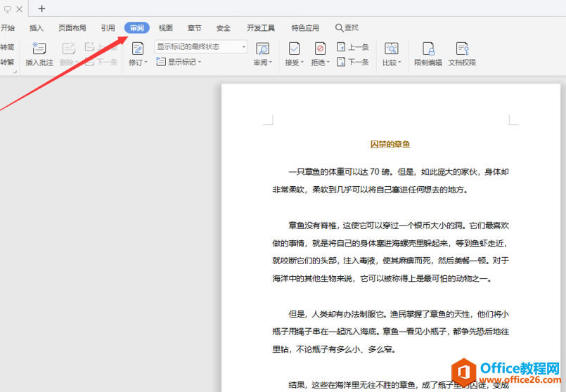Viewport: 566px width, 392px height.
Task: Click the Document Permissions (文档权限) icon
Action: pos(462,48)
